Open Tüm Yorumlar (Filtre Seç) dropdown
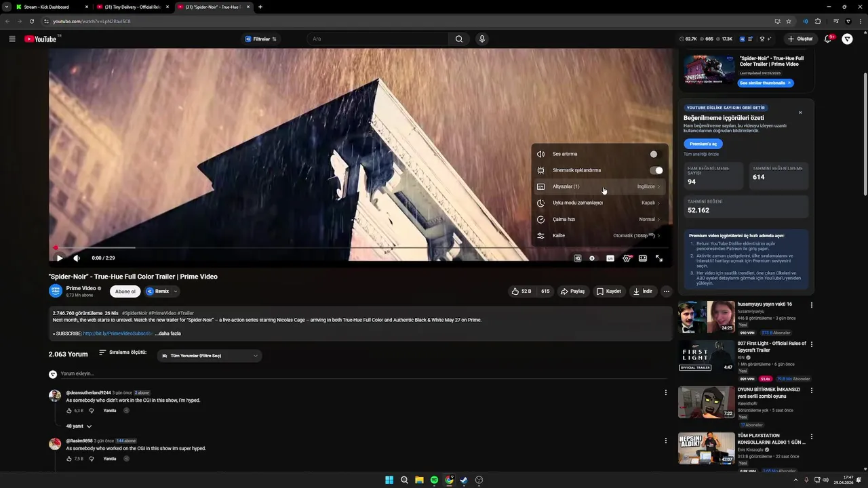The height and width of the screenshot is (488, 868). click(210, 356)
